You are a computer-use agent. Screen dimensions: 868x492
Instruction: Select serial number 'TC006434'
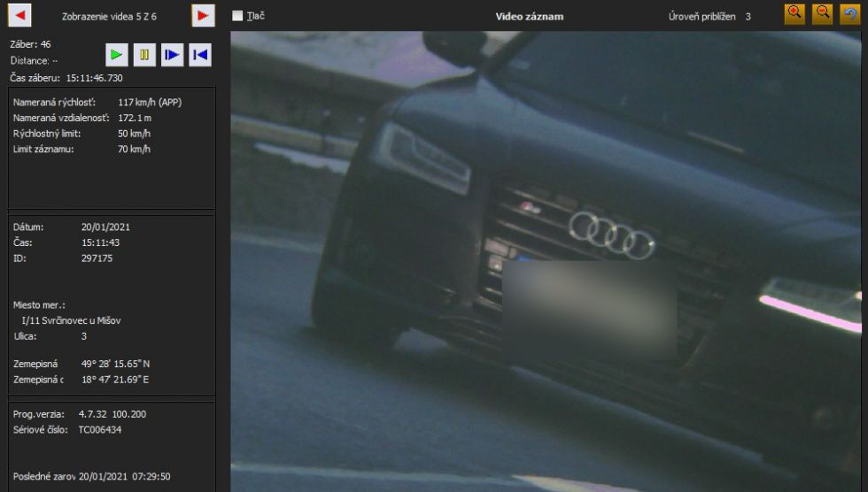pyautogui.click(x=99, y=429)
